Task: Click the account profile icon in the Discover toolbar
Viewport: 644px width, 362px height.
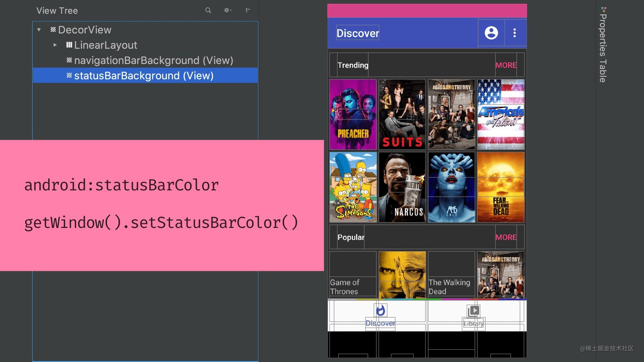Action: pyautogui.click(x=491, y=33)
